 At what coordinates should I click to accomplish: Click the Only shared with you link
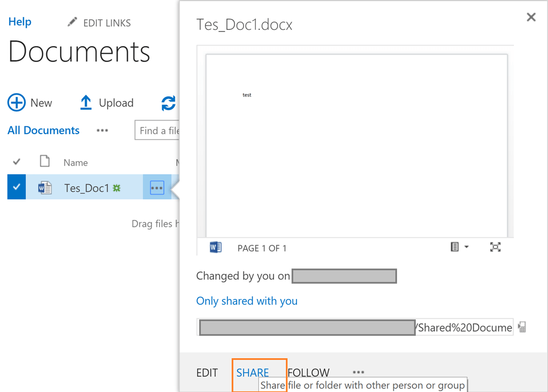pos(247,301)
